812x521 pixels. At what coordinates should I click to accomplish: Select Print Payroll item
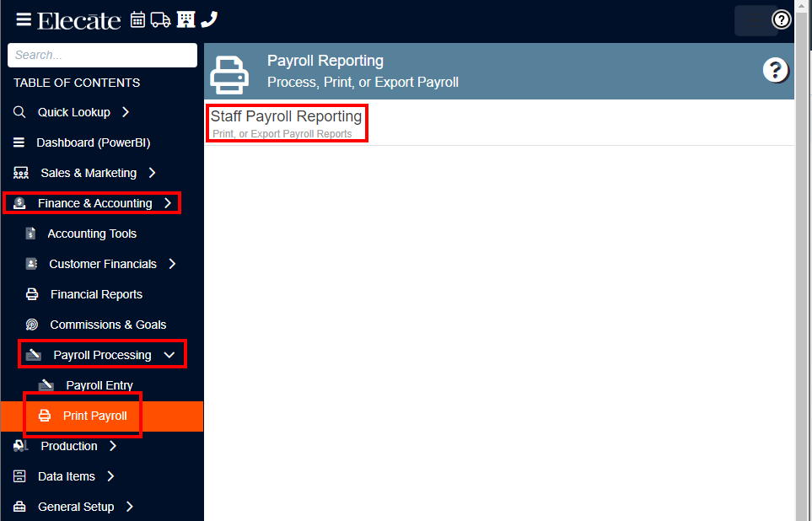(x=94, y=416)
